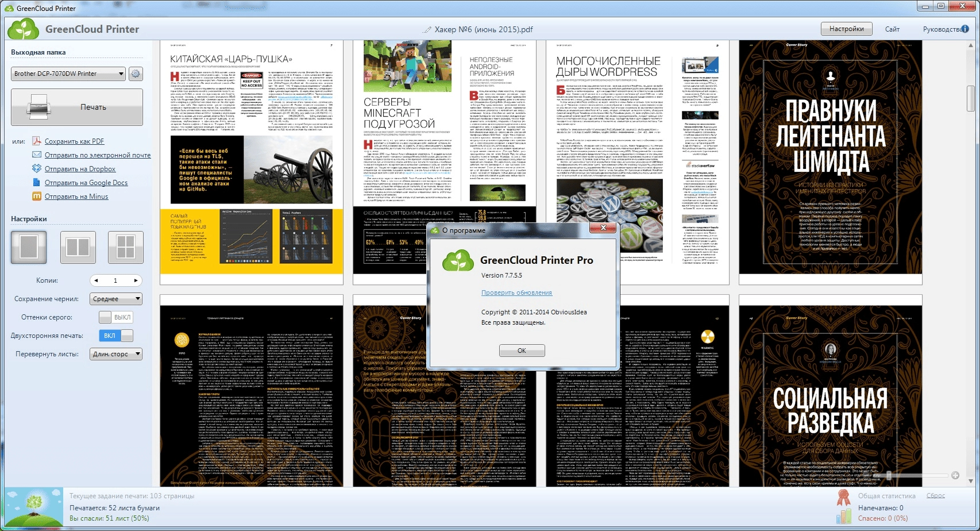Click the text Спасено: 0 (0%)
Image resolution: width=980 pixels, height=531 pixels.
coord(883,518)
